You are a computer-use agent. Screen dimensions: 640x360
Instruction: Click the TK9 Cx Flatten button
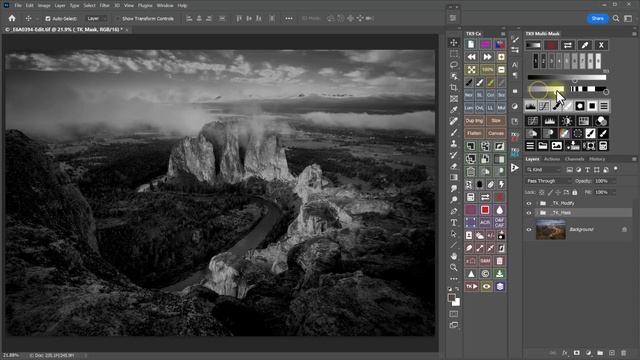coord(474,133)
